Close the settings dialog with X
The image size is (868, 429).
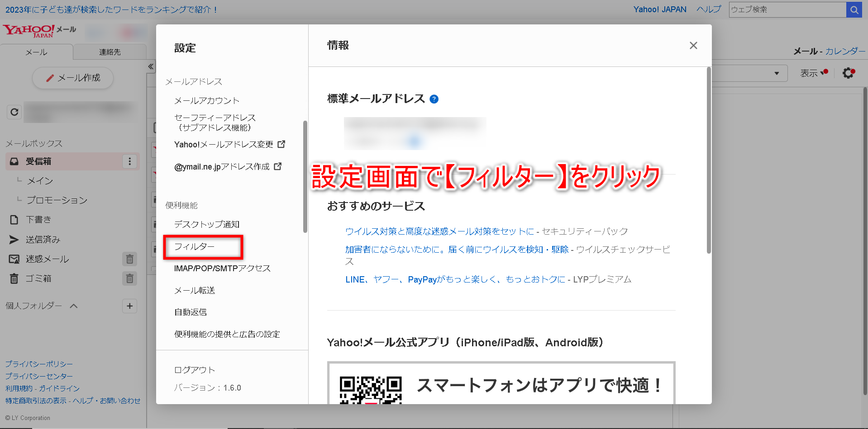(693, 46)
